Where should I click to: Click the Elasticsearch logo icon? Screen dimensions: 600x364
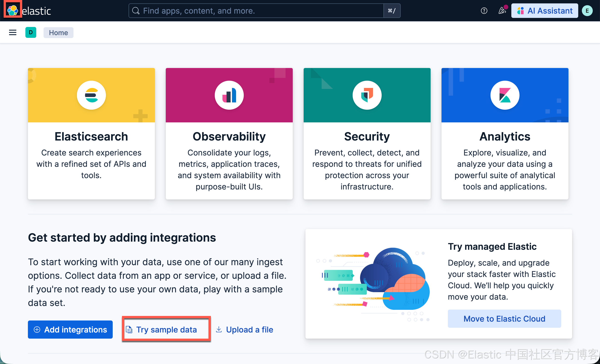pos(91,95)
